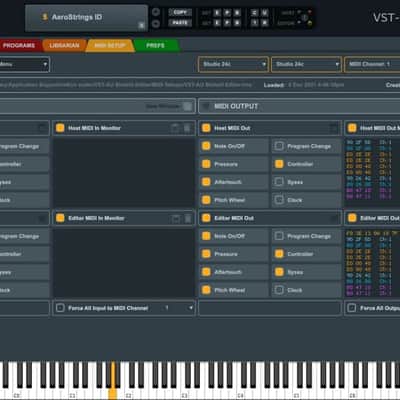Disable Host MIDI Out Note On/Off filter

click(x=206, y=146)
